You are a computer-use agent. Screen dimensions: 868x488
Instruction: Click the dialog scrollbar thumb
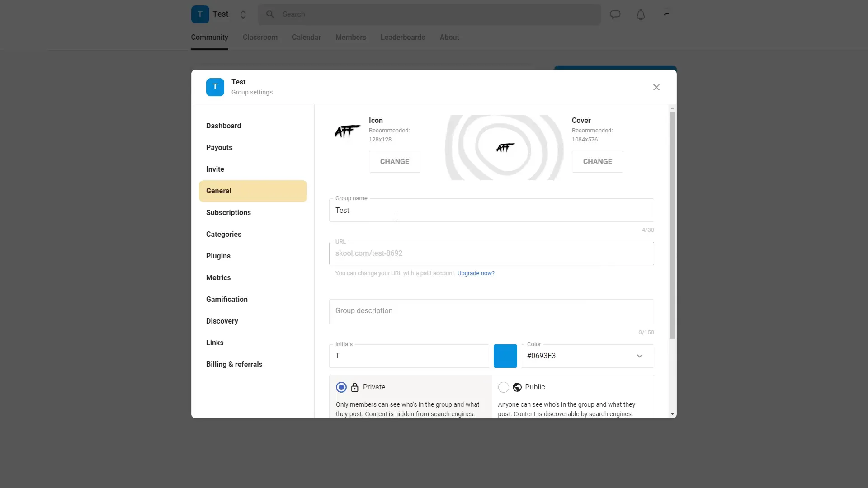point(673,225)
